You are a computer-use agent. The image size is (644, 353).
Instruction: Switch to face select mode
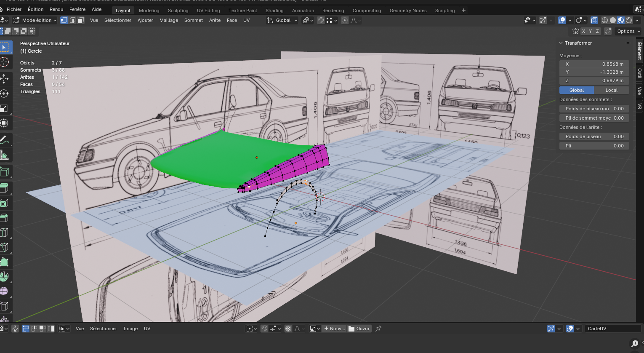point(80,20)
